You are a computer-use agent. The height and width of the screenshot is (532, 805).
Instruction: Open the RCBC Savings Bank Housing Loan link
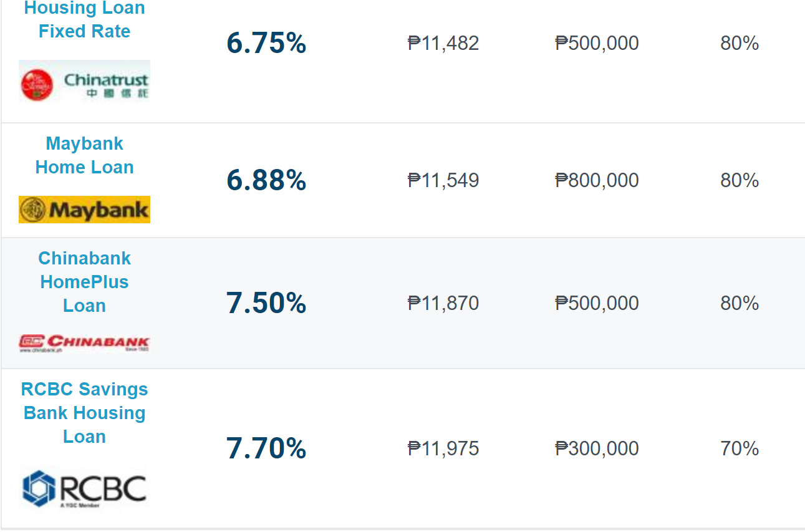tap(84, 413)
